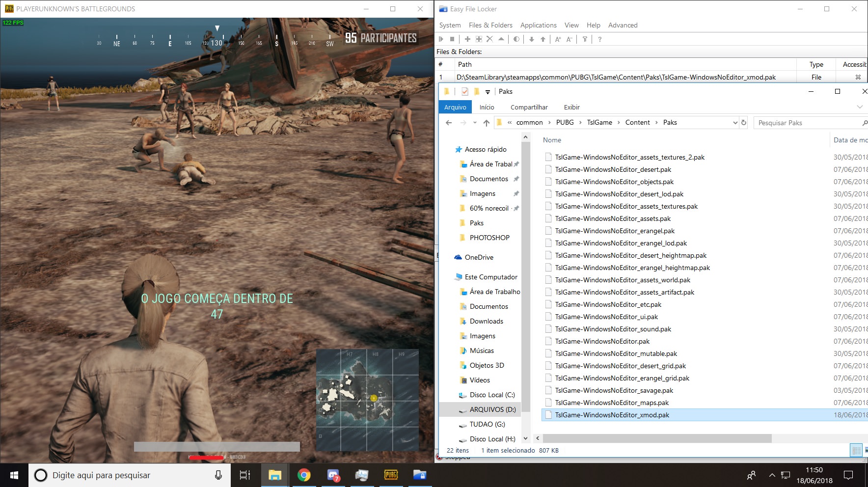The height and width of the screenshot is (487, 868).
Task: Switch to the Início tab
Action: tap(487, 107)
